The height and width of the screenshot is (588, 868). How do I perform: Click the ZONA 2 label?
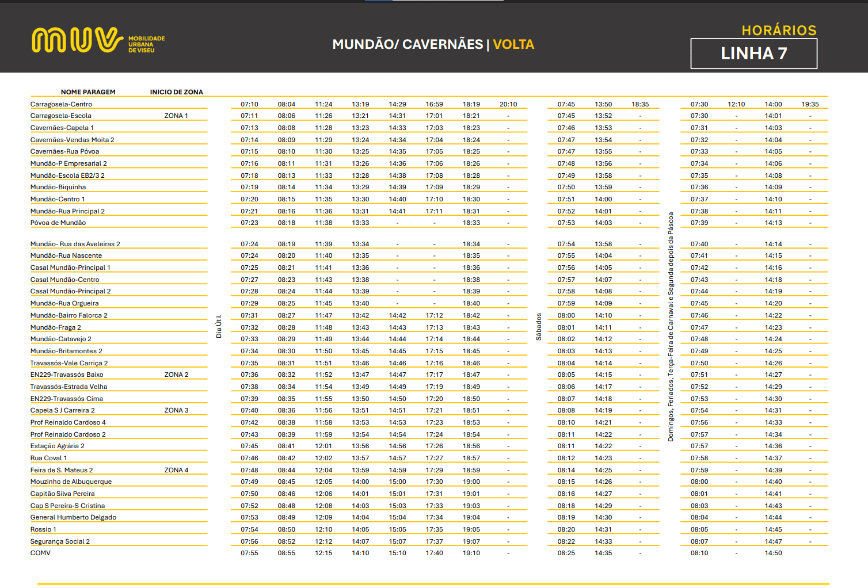[x=176, y=375]
